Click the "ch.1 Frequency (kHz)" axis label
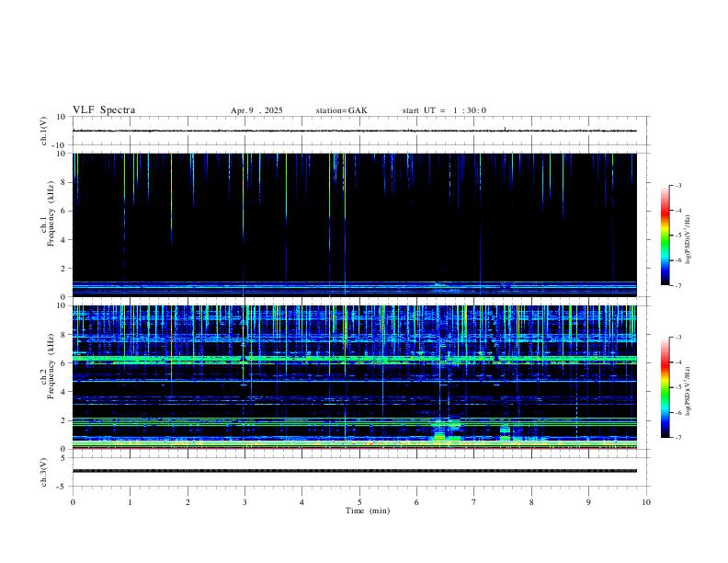 tap(47, 213)
